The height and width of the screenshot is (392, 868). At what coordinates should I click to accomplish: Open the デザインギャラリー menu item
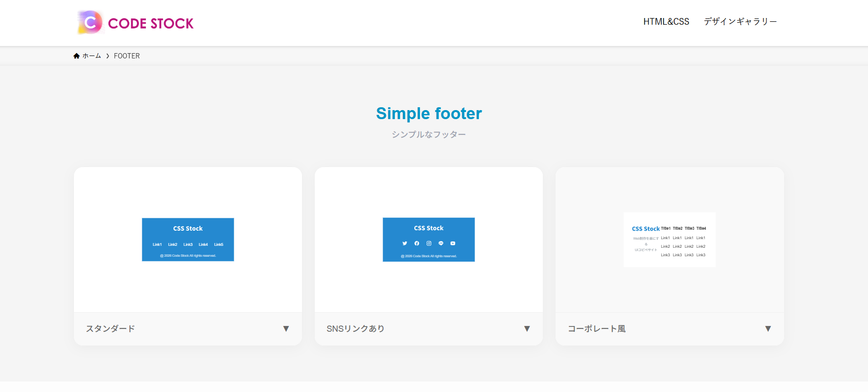click(x=740, y=21)
